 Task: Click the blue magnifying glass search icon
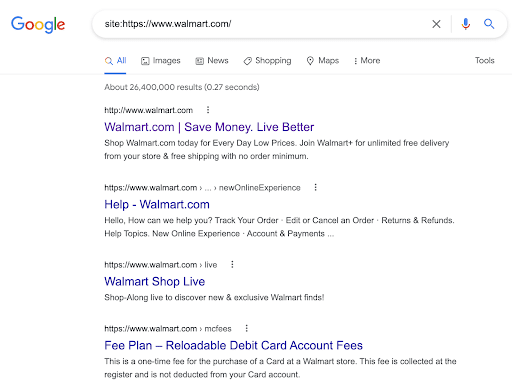click(x=489, y=24)
